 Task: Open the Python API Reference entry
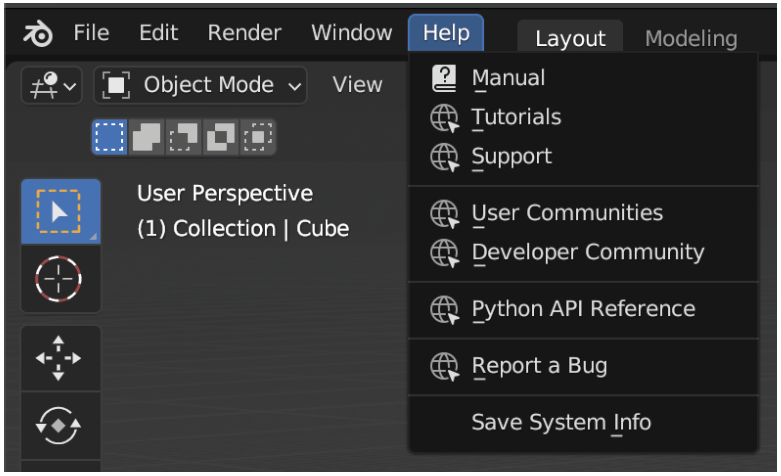(x=583, y=309)
